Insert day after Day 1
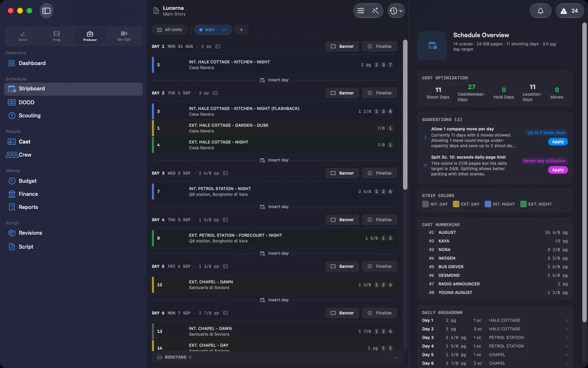Viewport: 588px width, 368px height. coord(274,80)
